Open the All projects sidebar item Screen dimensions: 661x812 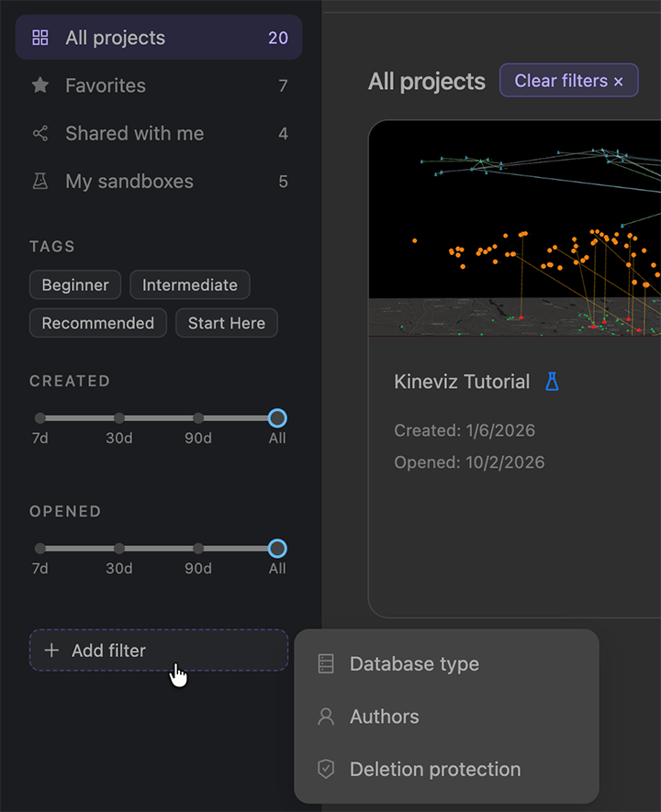(159, 38)
